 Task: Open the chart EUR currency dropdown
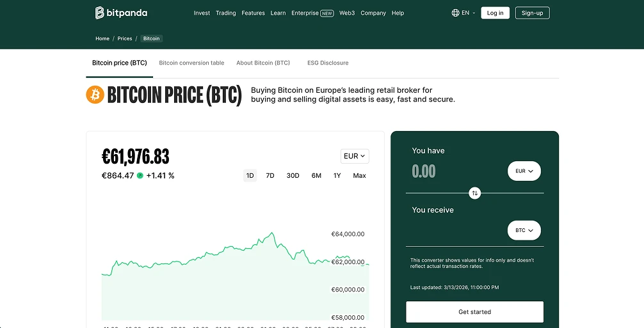(355, 156)
